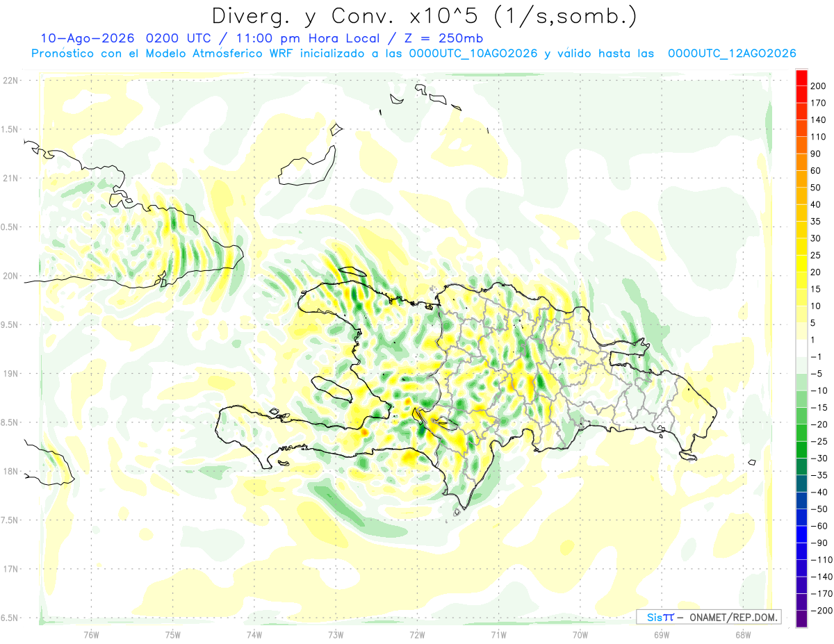Click the '18N' latitude label
Viewport: 834px width, 644px height.
tap(10, 472)
